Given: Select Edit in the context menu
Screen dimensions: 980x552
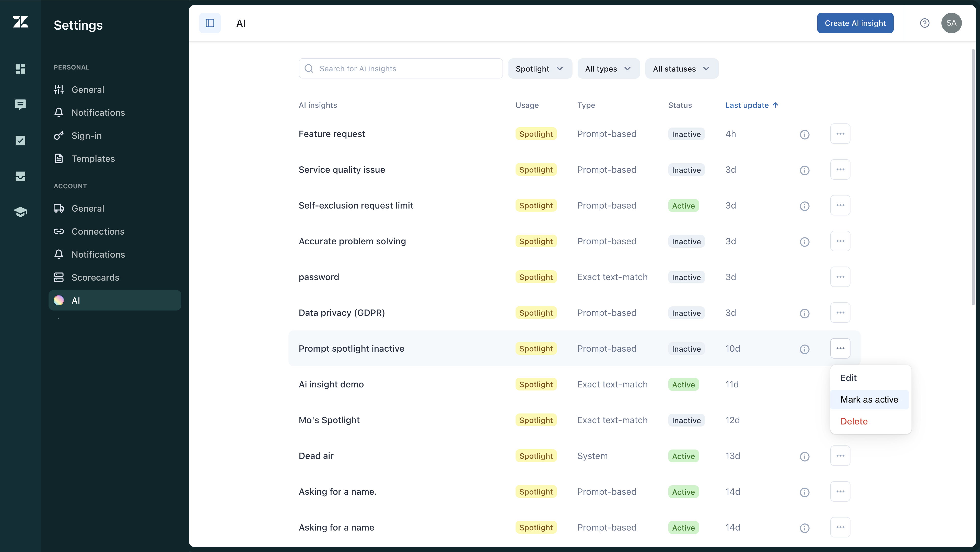Looking at the screenshot, I should click(x=848, y=378).
